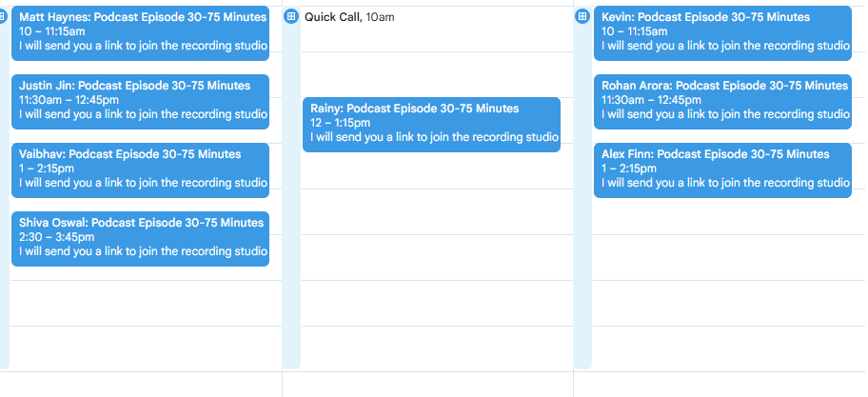Open Justin Jin podcast episode event

[x=140, y=102]
